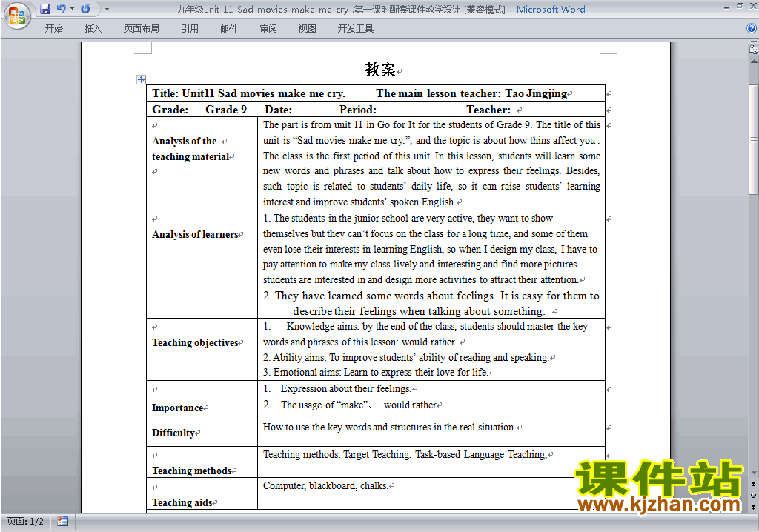Open the undo history dropdown arrow
759x532 pixels.
coord(72,9)
